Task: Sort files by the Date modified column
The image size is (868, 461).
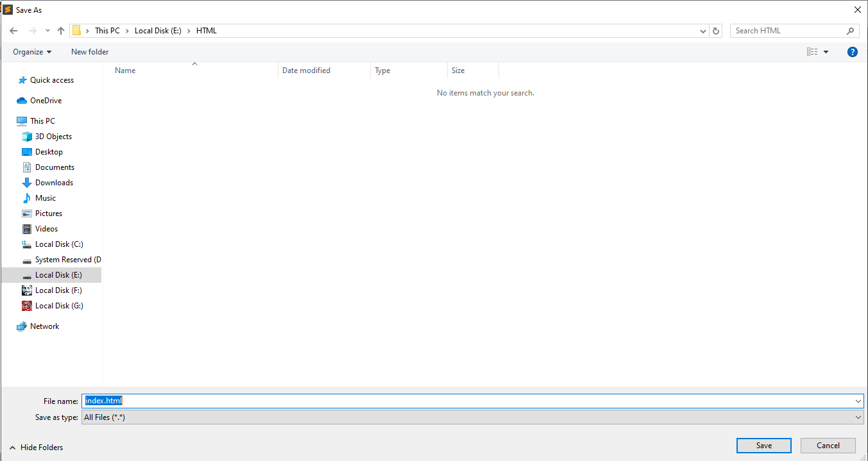Action: [x=306, y=71]
